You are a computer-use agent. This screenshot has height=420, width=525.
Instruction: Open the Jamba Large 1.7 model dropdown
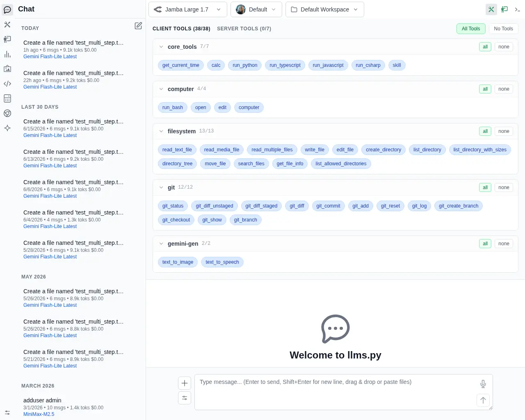187,9
